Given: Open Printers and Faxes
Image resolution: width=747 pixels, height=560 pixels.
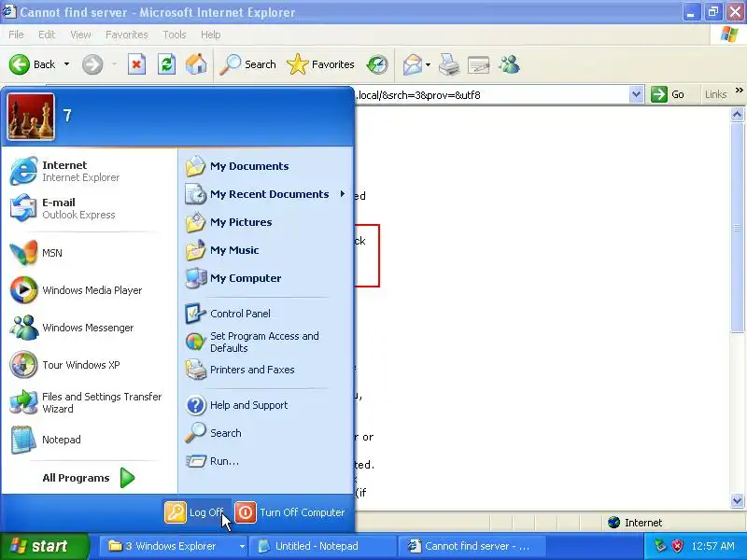Looking at the screenshot, I should [x=265, y=370].
